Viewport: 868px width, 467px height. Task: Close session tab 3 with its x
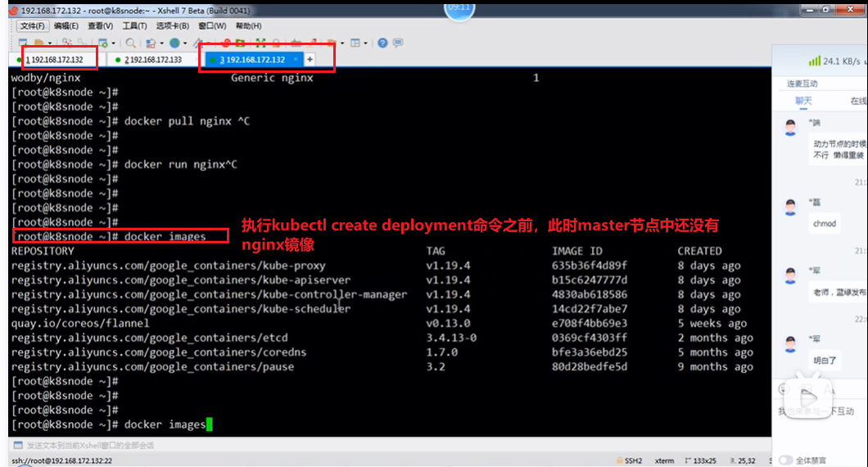click(x=296, y=59)
